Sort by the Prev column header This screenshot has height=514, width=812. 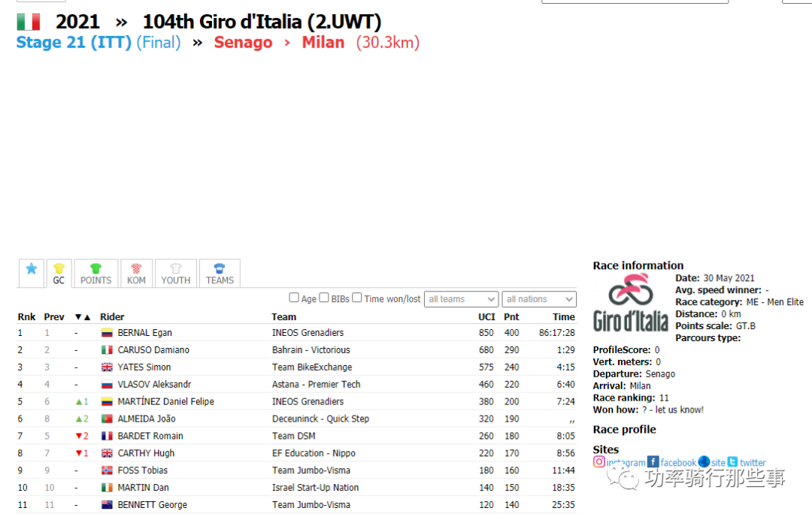54,317
